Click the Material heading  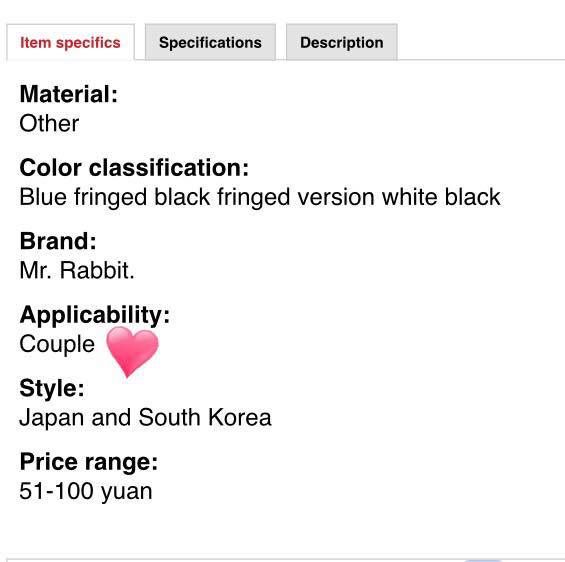(x=69, y=94)
